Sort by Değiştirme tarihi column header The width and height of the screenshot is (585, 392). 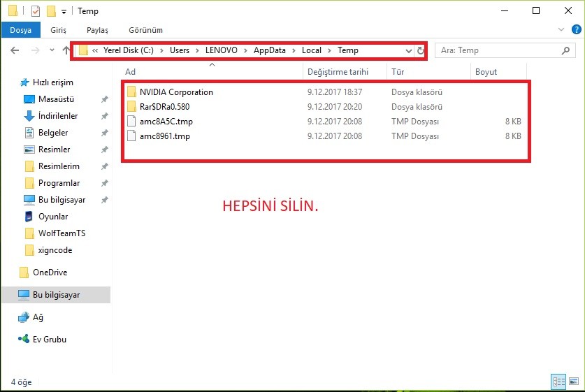click(x=345, y=71)
